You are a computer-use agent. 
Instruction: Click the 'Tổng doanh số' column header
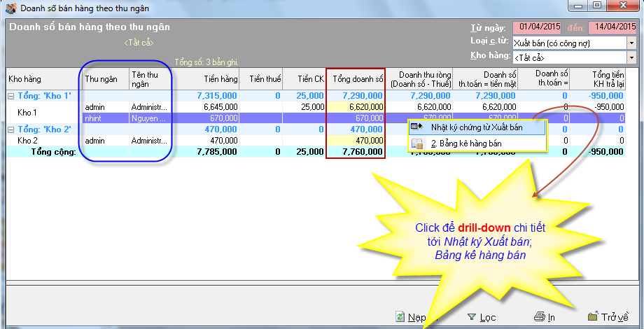point(356,79)
